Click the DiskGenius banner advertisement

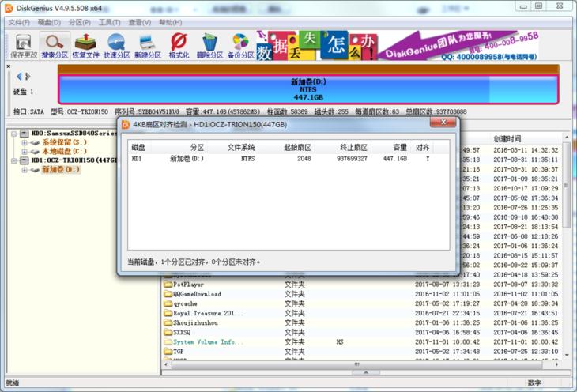[x=398, y=46]
